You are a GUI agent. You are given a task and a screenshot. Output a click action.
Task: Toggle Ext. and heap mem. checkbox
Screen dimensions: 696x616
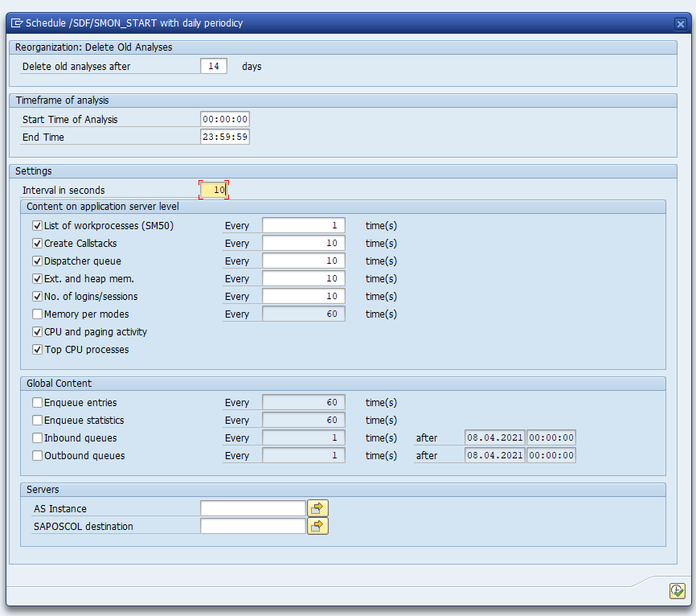pos(37,278)
